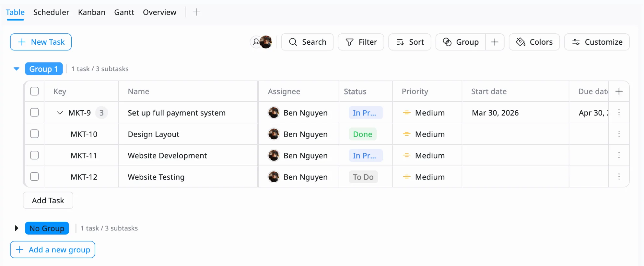The width and height of the screenshot is (644, 266).
Task: Click plus icon next to Group button
Action: click(495, 42)
